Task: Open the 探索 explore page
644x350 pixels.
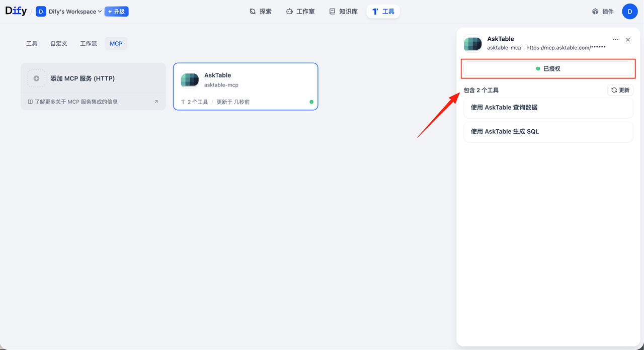Action: [261, 12]
